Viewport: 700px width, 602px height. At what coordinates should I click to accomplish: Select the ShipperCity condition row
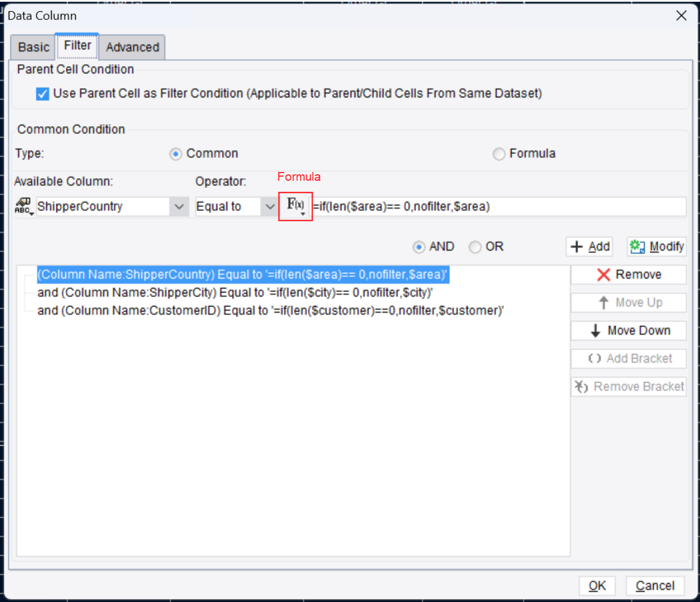[x=235, y=293]
